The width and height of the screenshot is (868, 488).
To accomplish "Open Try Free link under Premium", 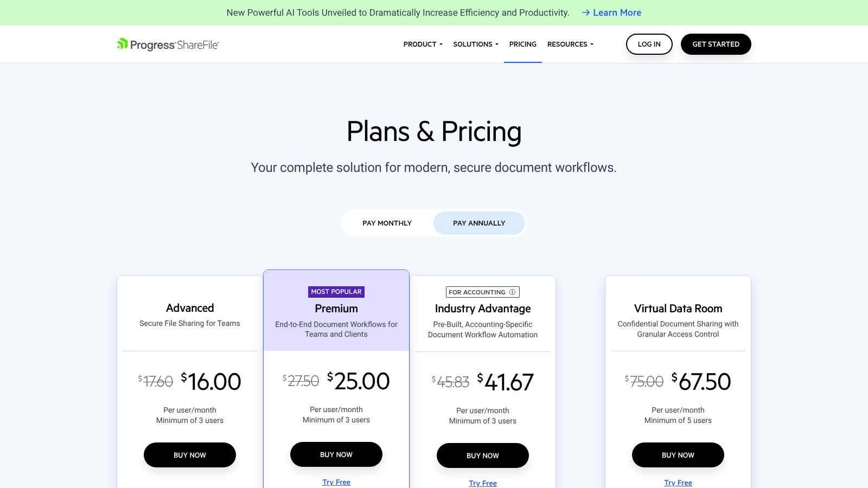I will tap(336, 482).
